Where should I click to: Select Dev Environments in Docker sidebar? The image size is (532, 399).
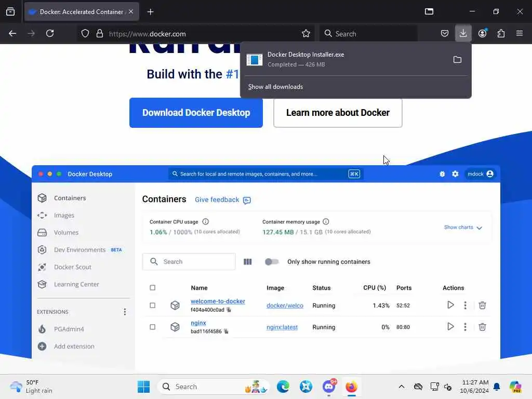point(80,250)
